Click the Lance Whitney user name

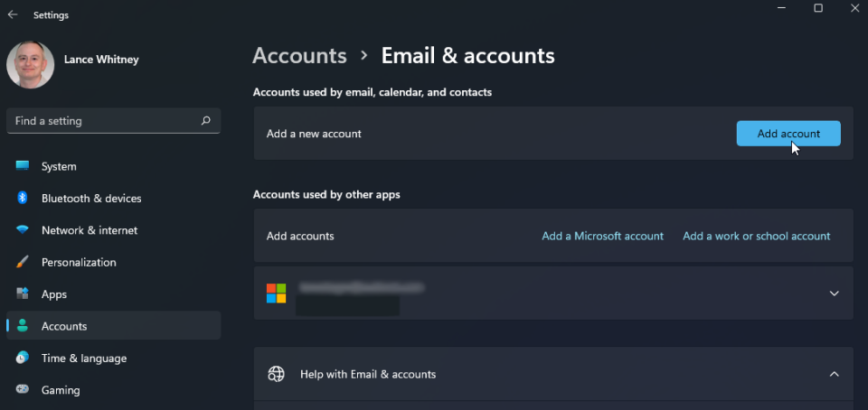(x=101, y=59)
